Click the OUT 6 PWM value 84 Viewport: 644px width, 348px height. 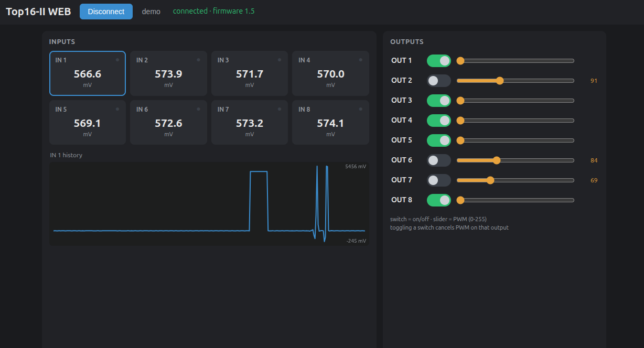click(x=594, y=160)
